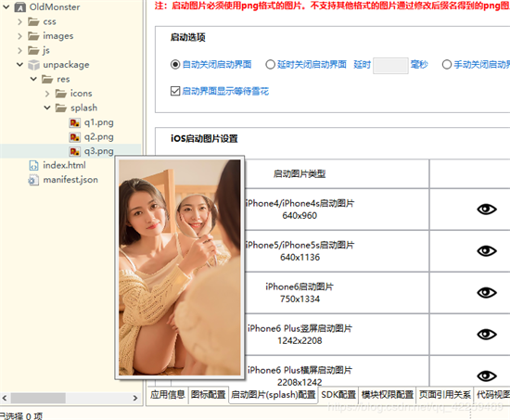Viewport: 510px width, 420px height.
Task: Click the project tree horizontal scrollbar thumb
Action: (x=38, y=398)
